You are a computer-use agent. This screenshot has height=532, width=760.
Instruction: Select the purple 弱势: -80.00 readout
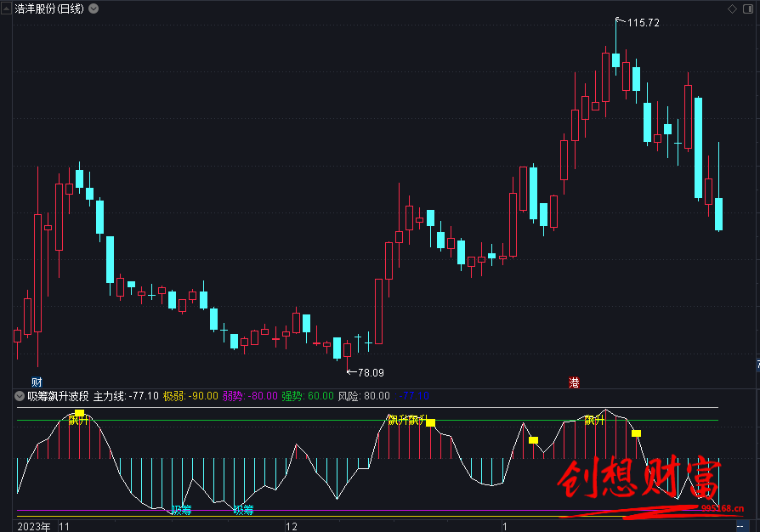click(x=250, y=396)
